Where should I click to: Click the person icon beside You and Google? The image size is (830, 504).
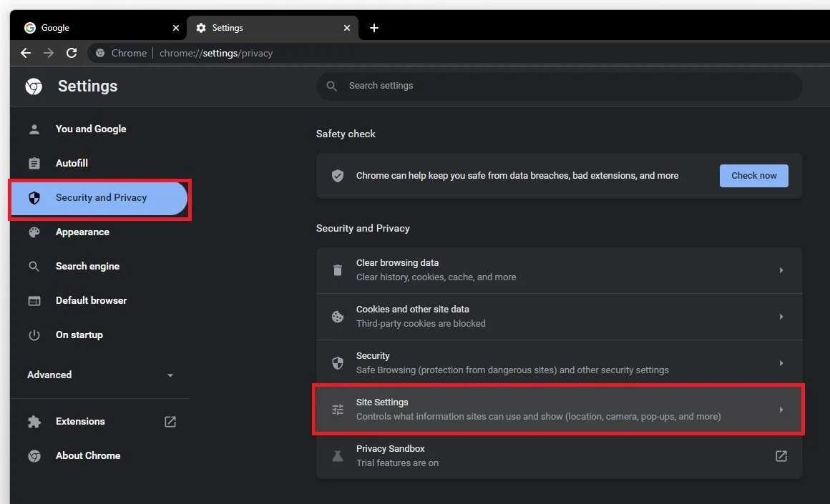[x=34, y=129]
